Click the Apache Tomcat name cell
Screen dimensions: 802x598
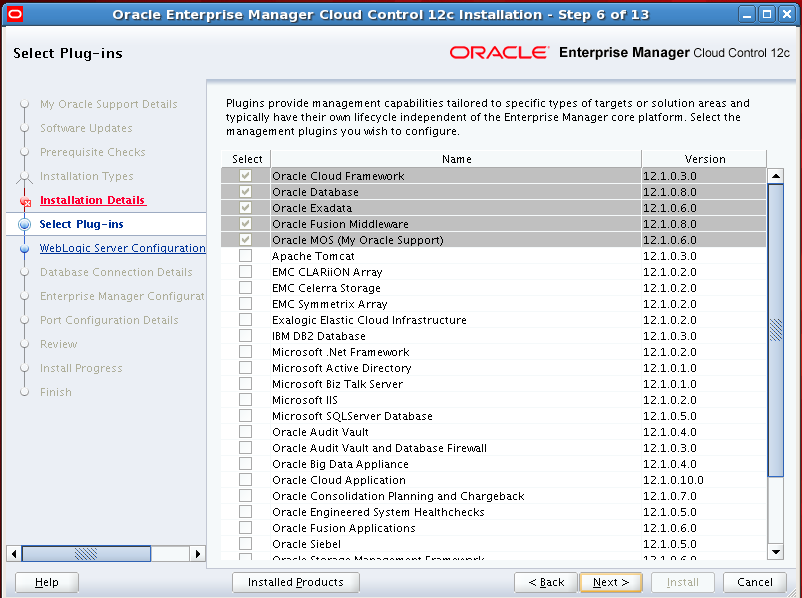(456, 256)
